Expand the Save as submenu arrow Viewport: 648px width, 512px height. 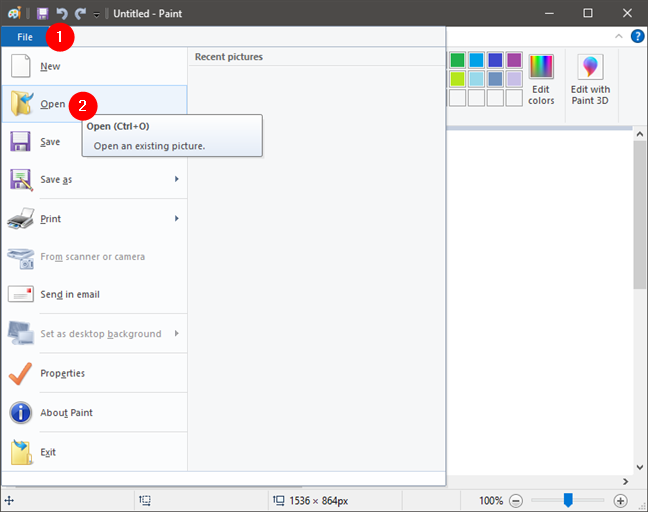tap(177, 179)
